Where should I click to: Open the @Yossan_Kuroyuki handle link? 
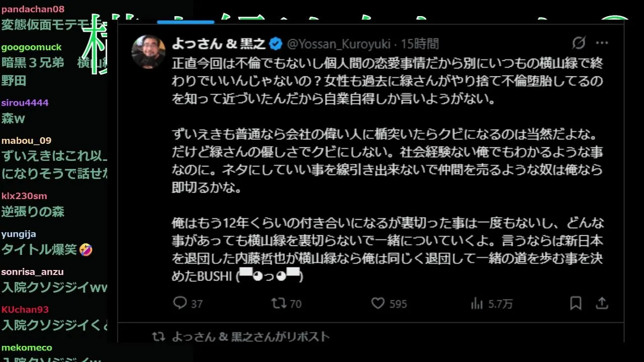coord(339,44)
